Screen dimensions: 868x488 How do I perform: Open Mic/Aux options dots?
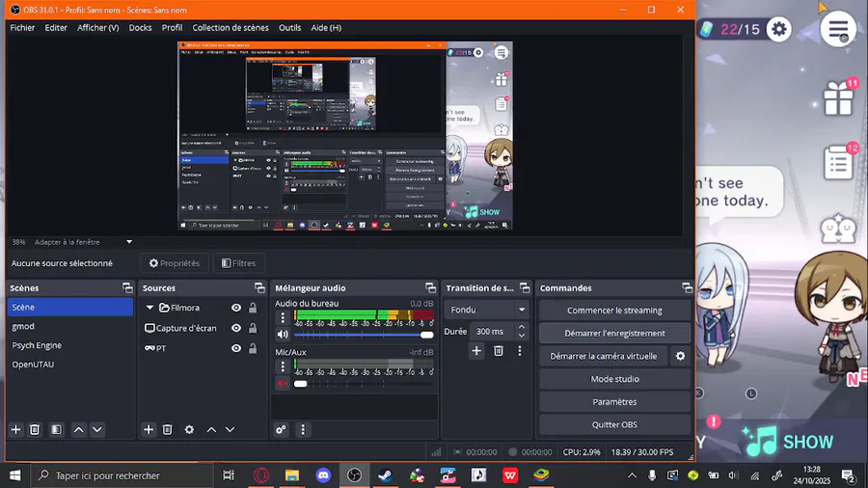coord(283,366)
